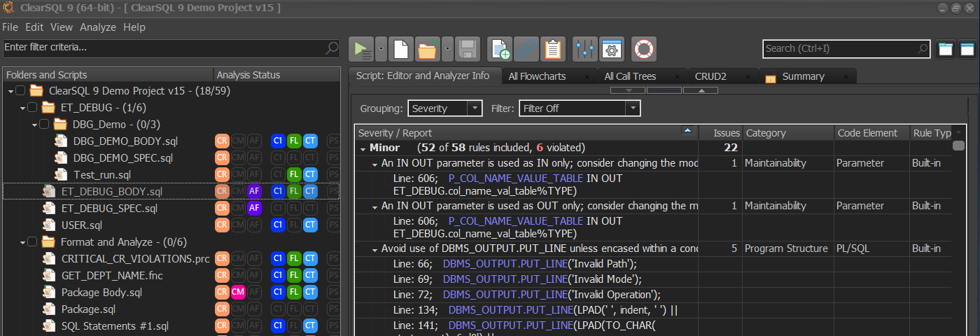980x336 pixels.
Task: Click the AF badge for ET_DEBUG_BODY.sql
Action: tap(254, 191)
